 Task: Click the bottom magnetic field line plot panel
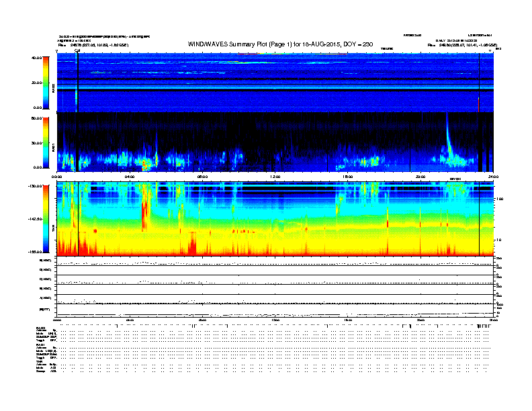point(275,310)
